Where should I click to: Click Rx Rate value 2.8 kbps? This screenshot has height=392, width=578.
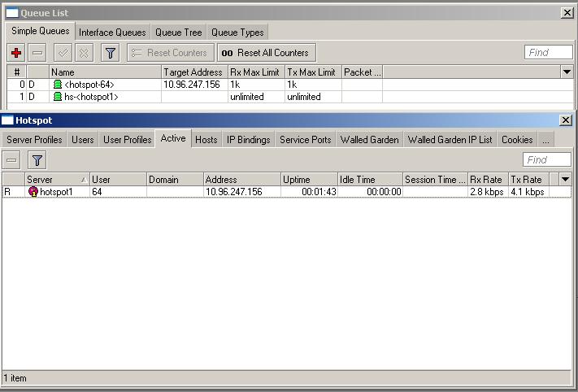[x=487, y=192]
